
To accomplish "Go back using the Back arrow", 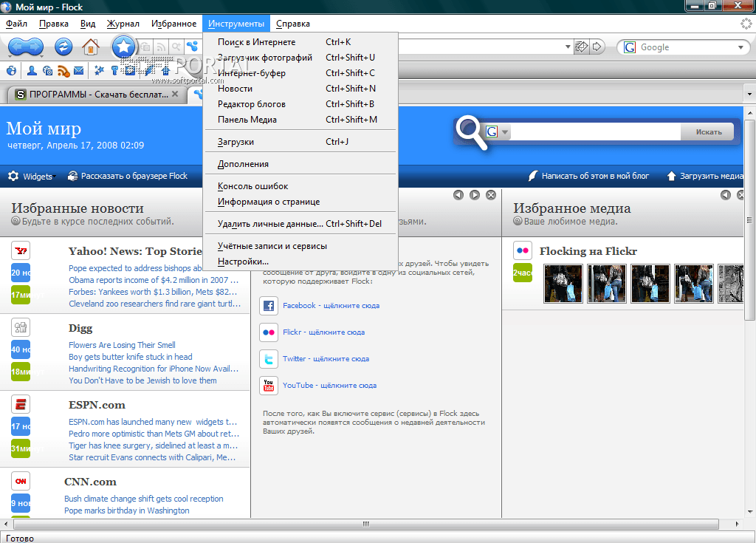I will coord(16,47).
